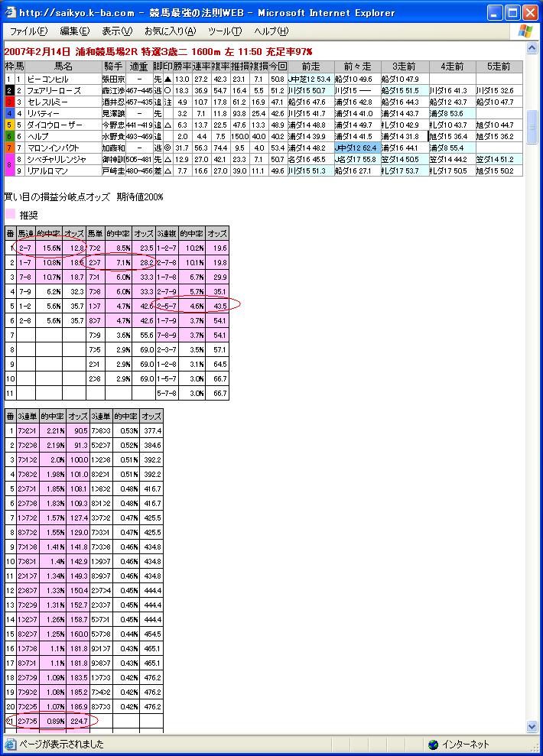Open the ツール(T) menu
This screenshot has height=756, width=543.
tap(225, 31)
